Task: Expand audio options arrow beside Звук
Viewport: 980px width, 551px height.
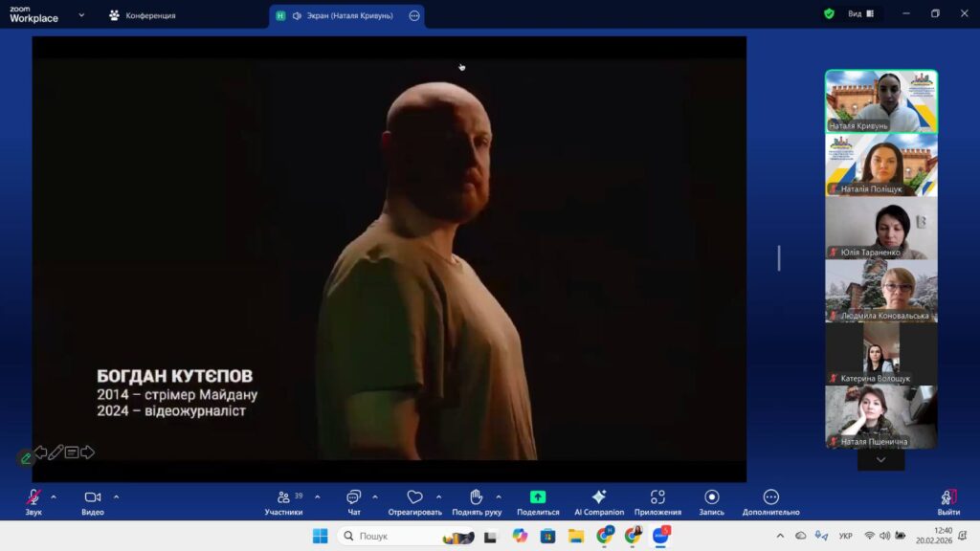Action: click(x=54, y=496)
